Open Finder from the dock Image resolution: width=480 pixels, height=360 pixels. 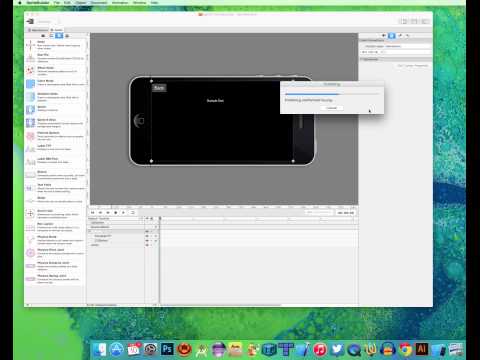(x=99, y=349)
